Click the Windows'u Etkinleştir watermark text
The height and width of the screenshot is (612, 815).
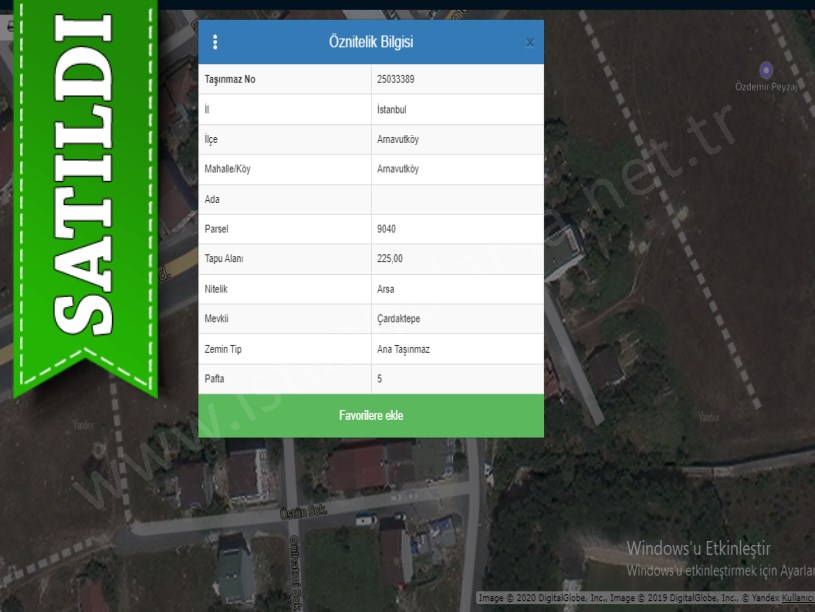point(699,549)
